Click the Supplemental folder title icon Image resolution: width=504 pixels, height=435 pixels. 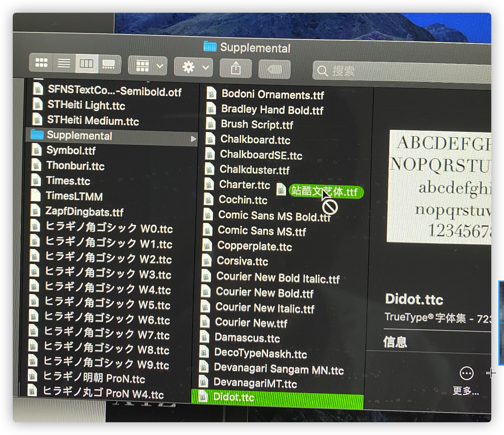[x=210, y=46]
